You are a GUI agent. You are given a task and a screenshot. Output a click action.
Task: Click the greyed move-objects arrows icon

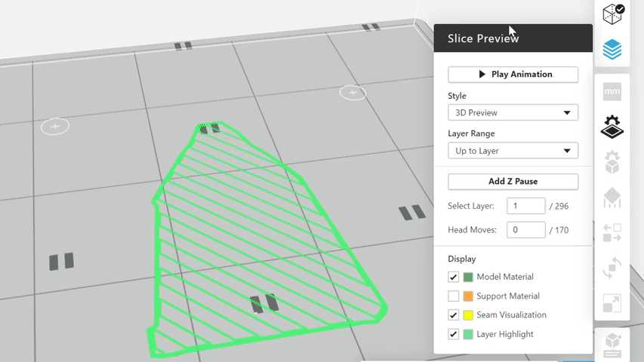pos(612,233)
